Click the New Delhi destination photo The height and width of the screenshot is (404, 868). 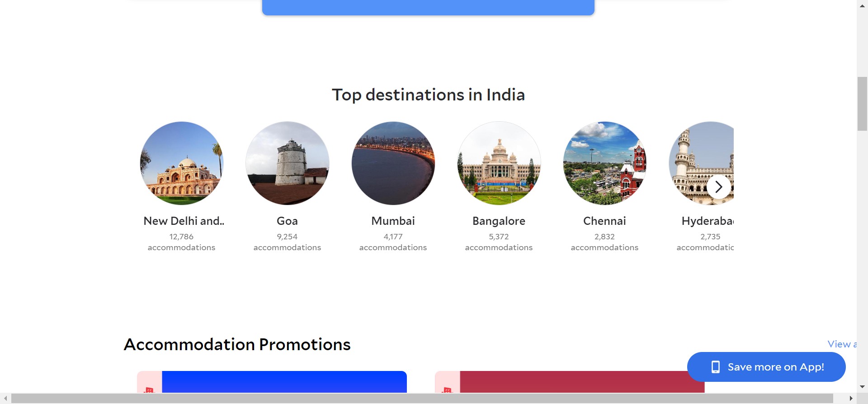(182, 163)
